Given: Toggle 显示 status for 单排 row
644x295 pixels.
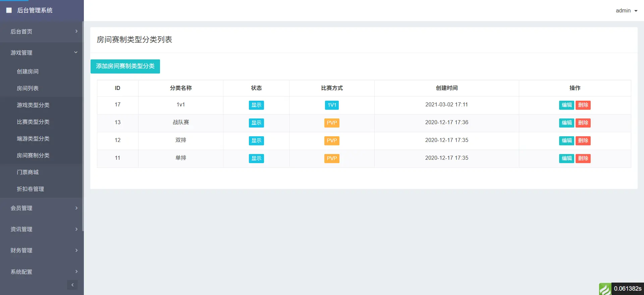Looking at the screenshot, I should tap(256, 158).
